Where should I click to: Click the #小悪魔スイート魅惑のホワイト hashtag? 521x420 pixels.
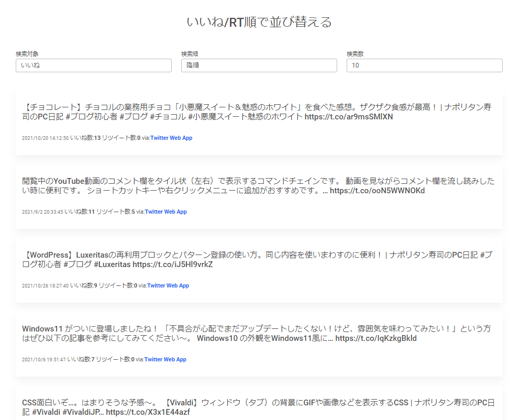click(245, 117)
